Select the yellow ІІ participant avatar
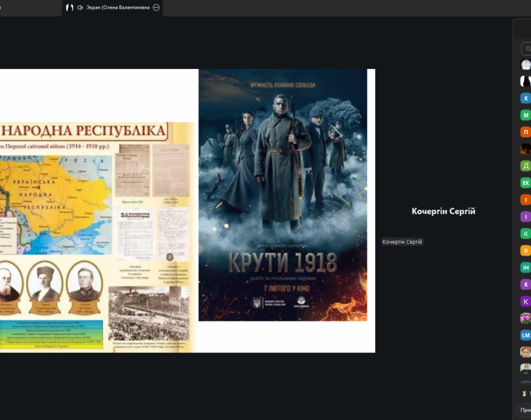This screenshot has width=531, height=420. click(x=525, y=250)
